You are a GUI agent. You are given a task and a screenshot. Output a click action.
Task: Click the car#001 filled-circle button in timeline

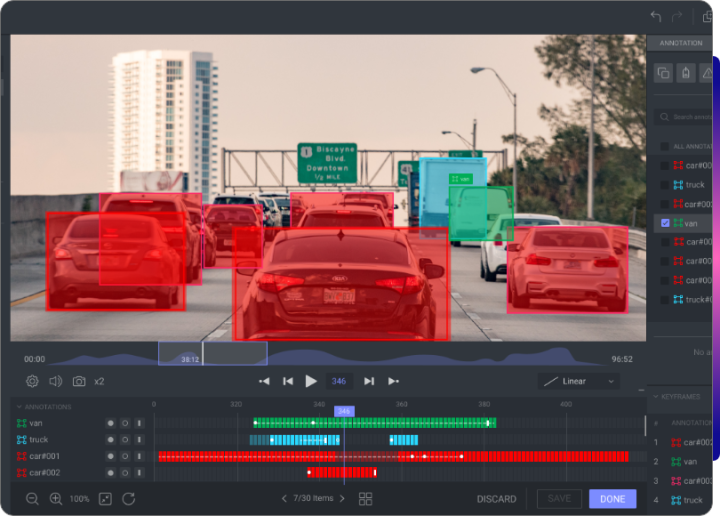110,456
